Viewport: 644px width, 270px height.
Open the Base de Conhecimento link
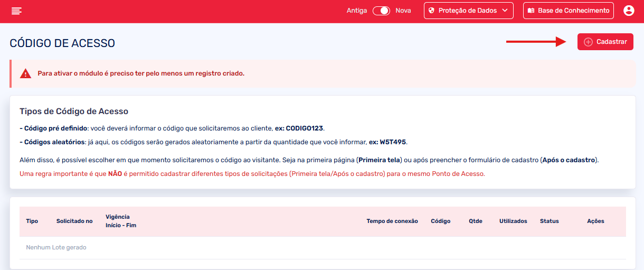(573, 11)
